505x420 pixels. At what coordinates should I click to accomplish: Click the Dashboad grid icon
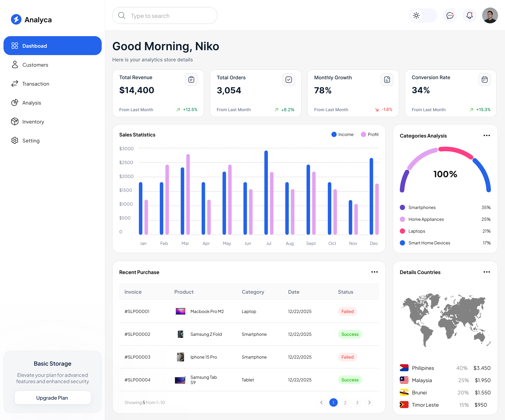click(x=15, y=46)
